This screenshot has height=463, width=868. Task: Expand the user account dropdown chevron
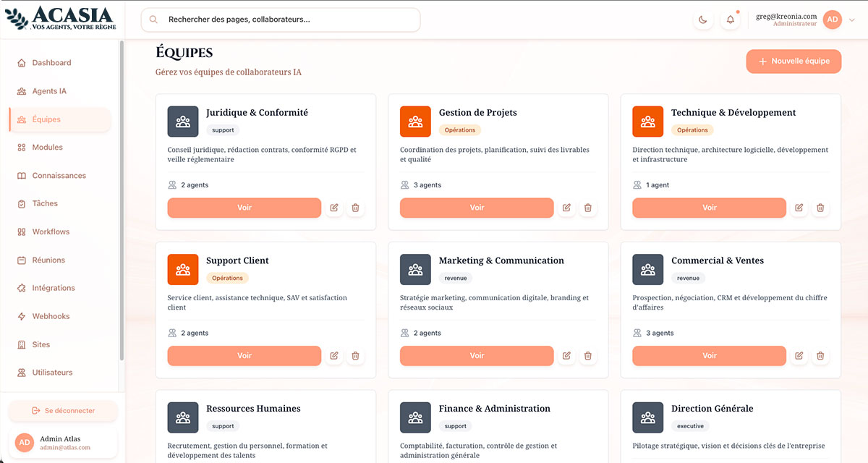click(x=852, y=20)
